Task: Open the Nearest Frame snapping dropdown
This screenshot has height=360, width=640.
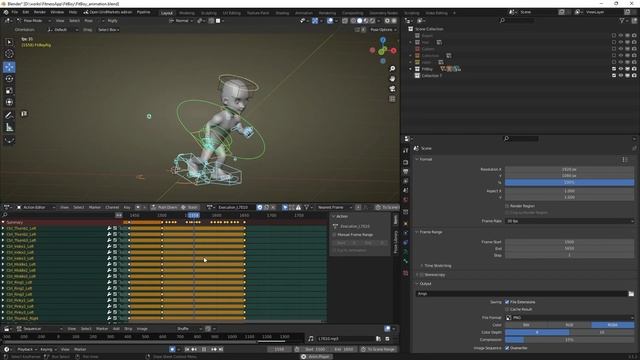Action: (334, 207)
